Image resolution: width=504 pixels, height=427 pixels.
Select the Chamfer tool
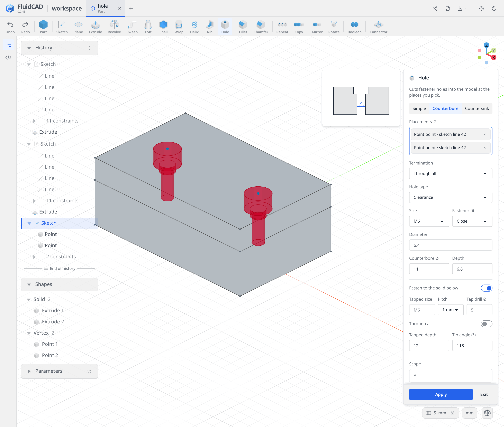[261, 27]
